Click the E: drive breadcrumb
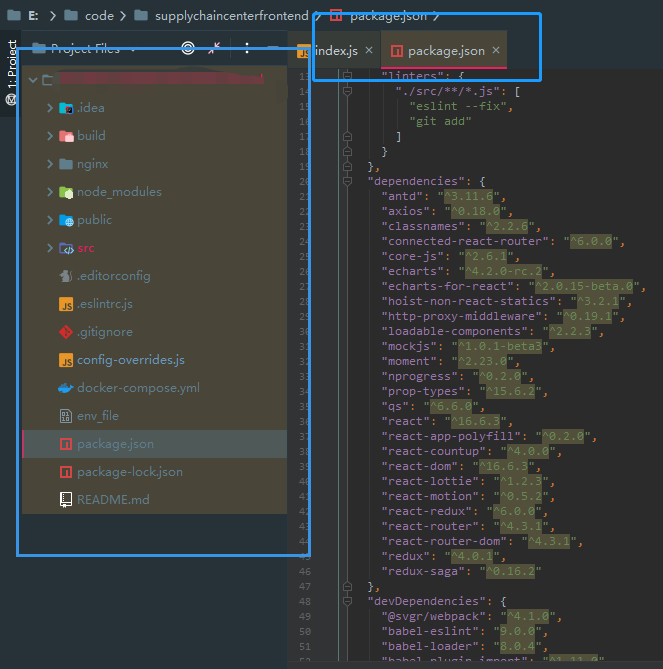This screenshot has height=669, width=663. tap(33, 16)
